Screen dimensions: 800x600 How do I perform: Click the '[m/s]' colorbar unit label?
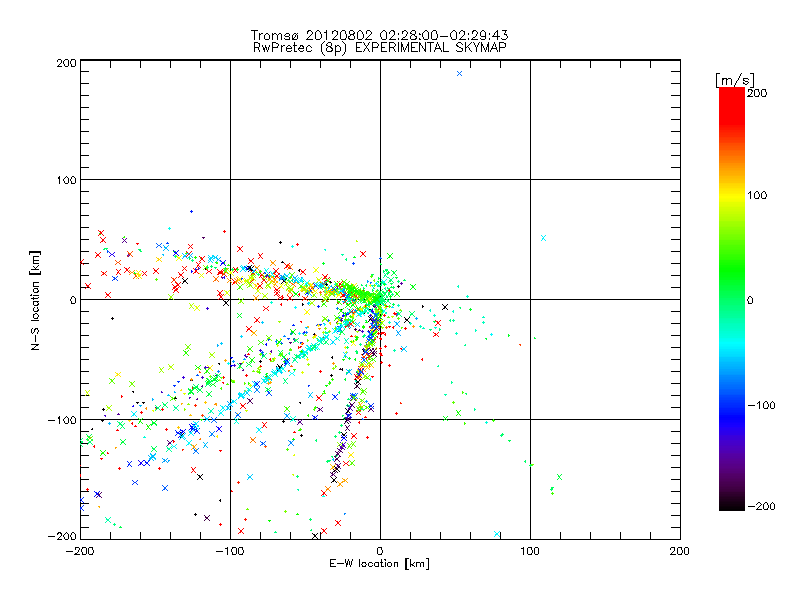(x=734, y=80)
